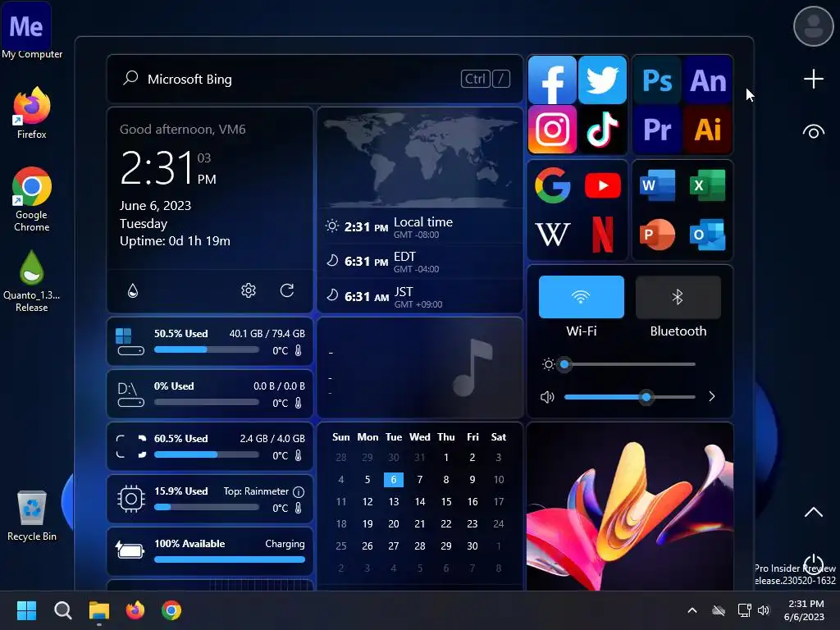Open File Explorer from the taskbar
This screenshot has width=840, height=630.
click(99, 610)
